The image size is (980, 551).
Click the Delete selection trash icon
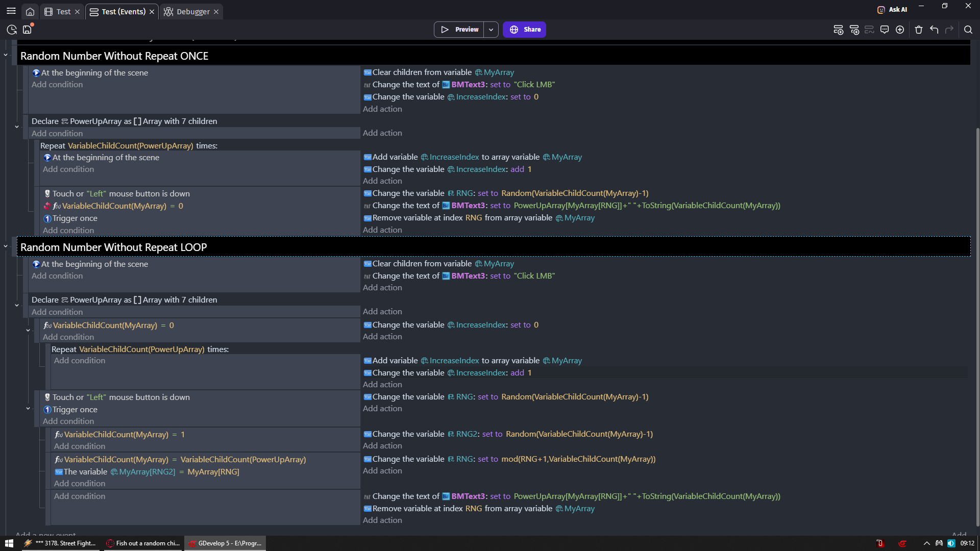[919, 30]
